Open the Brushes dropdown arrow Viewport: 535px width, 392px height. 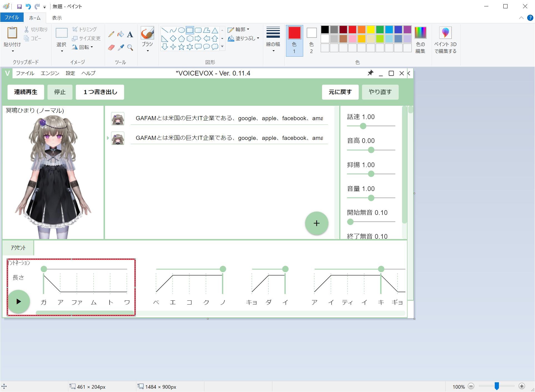(148, 51)
